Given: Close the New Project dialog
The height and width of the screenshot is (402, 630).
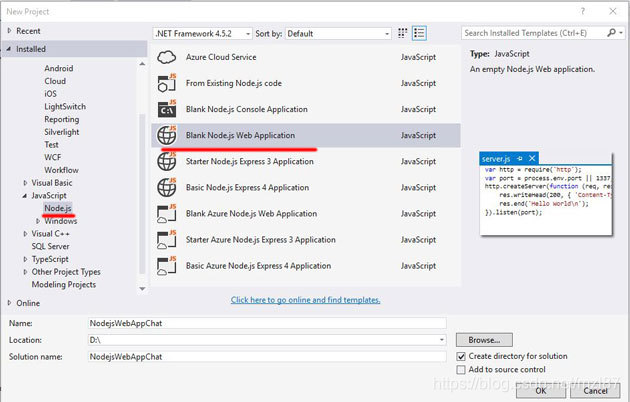Looking at the screenshot, I should click(613, 11).
